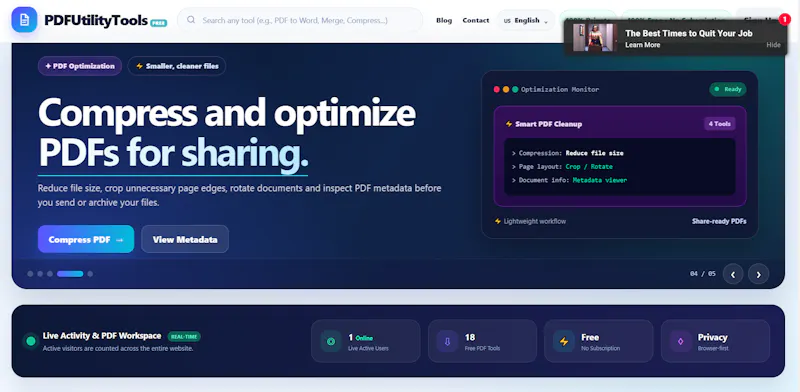Screen dimensions: 800x392
Task: Click the red dot in Optimization Monitor
Action: pyautogui.click(x=496, y=89)
